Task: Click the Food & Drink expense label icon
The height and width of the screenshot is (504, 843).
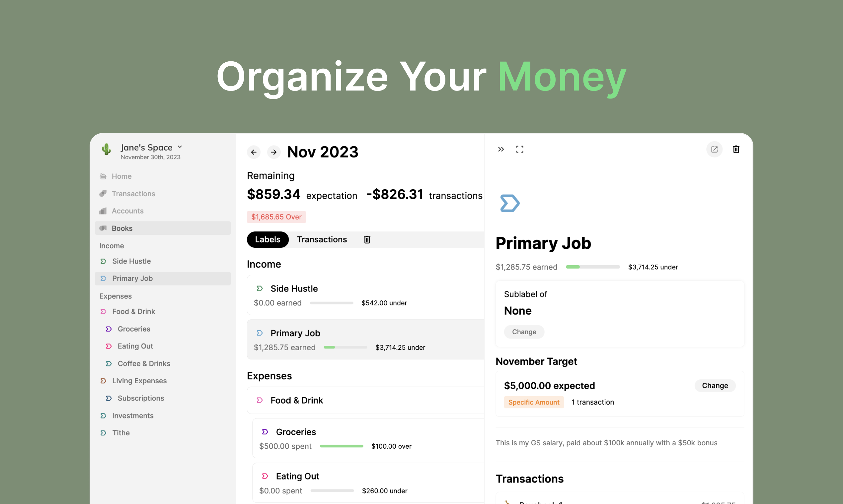Action: pyautogui.click(x=260, y=400)
